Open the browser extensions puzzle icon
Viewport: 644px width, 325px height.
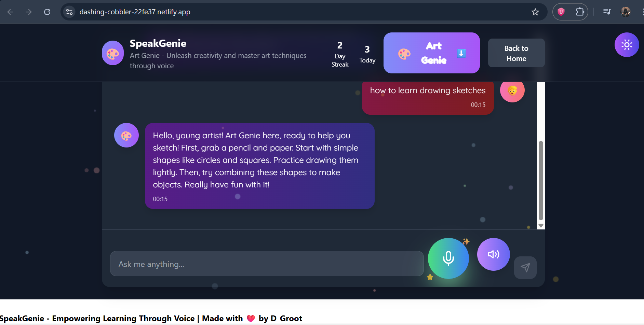(580, 12)
